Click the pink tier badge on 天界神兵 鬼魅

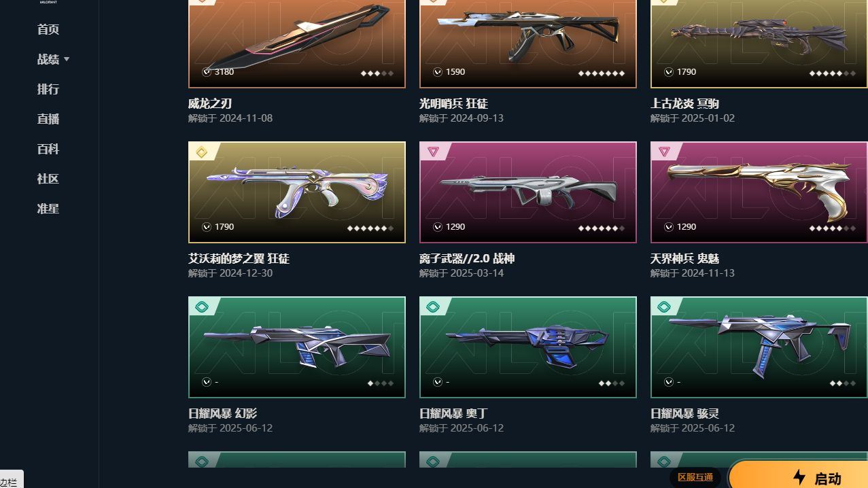(x=664, y=152)
